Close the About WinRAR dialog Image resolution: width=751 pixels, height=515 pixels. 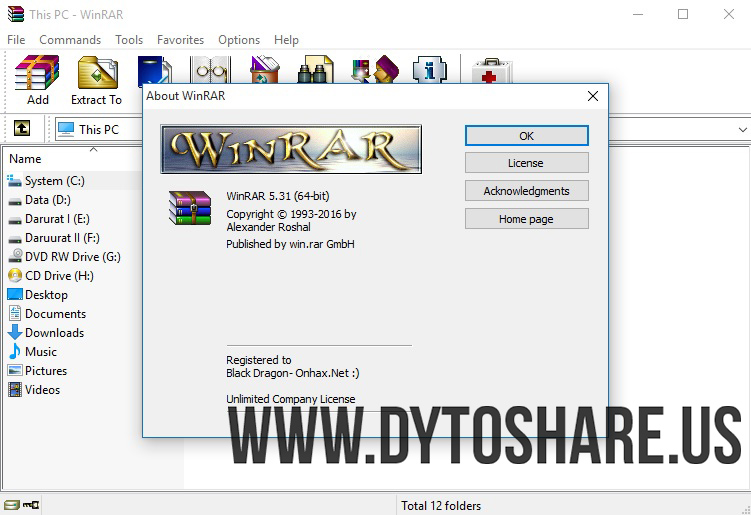[592, 96]
